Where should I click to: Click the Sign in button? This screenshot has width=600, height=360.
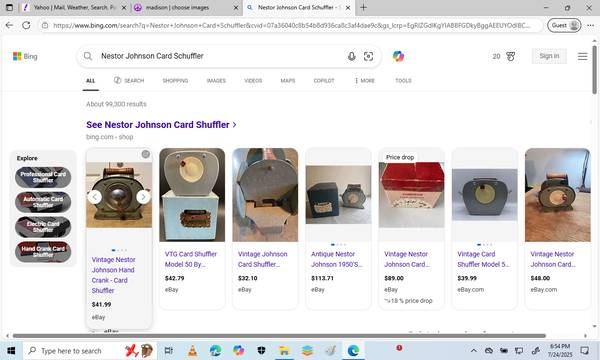[549, 56]
